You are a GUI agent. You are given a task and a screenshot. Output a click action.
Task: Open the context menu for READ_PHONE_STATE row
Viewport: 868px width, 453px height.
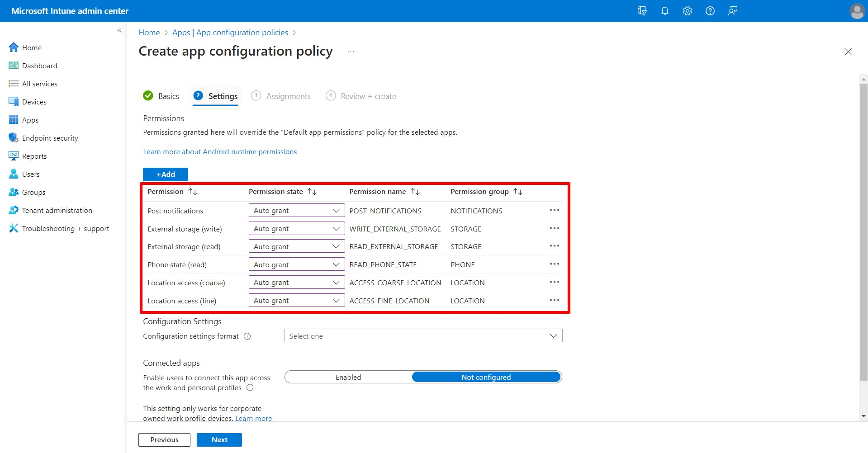point(555,264)
